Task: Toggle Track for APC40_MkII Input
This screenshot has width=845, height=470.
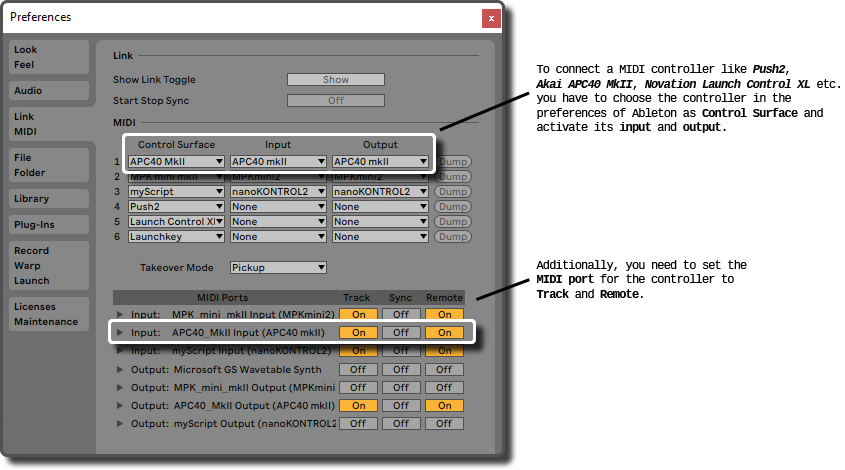Action: pyautogui.click(x=358, y=333)
